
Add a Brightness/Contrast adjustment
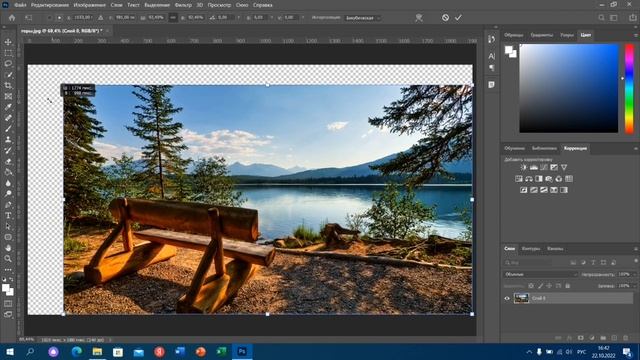tap(524, 167)
